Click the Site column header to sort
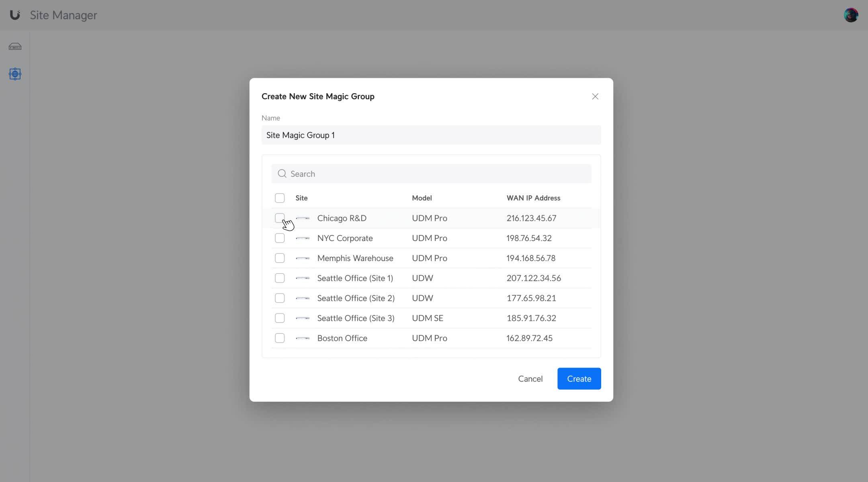 coord(301,198)
